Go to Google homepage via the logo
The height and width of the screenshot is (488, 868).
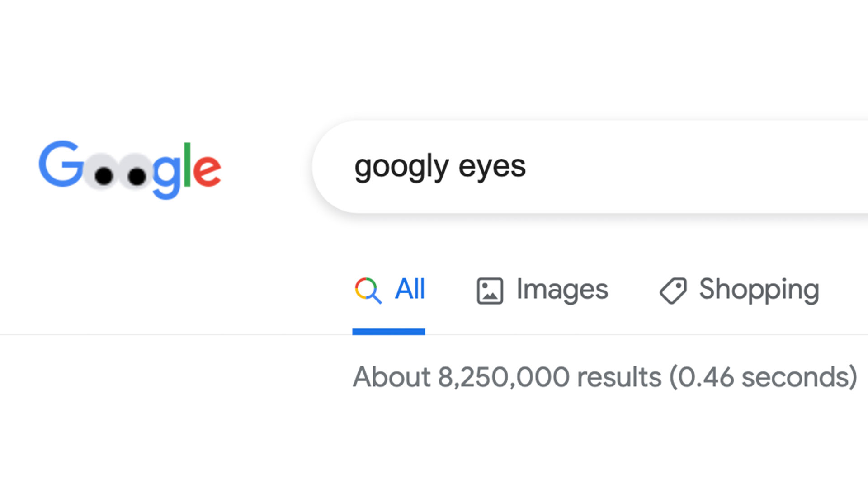(130, 170)
